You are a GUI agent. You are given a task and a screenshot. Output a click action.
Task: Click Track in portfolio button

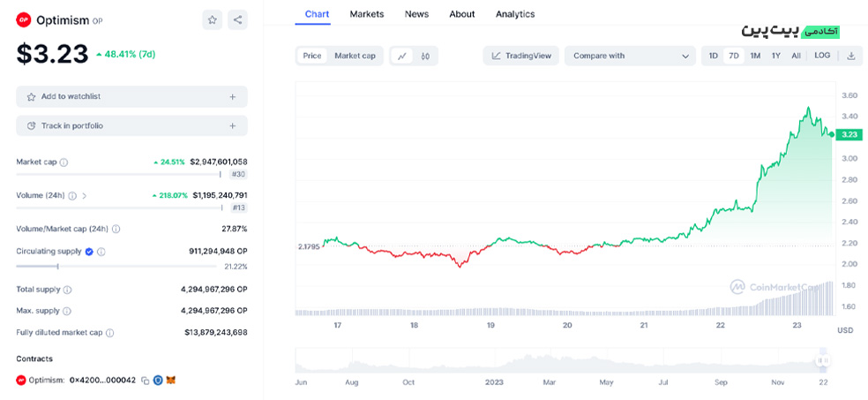pos(131,125)
